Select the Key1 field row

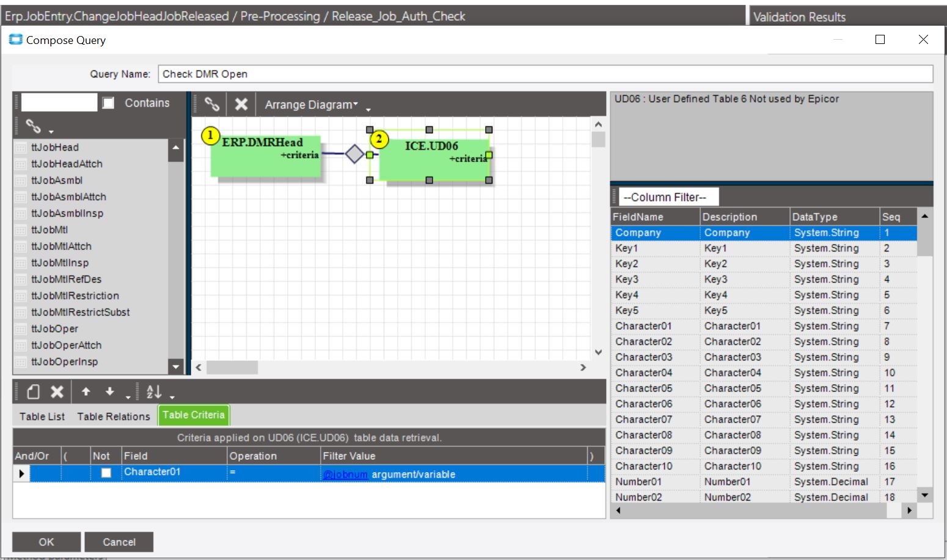[764, 248]
